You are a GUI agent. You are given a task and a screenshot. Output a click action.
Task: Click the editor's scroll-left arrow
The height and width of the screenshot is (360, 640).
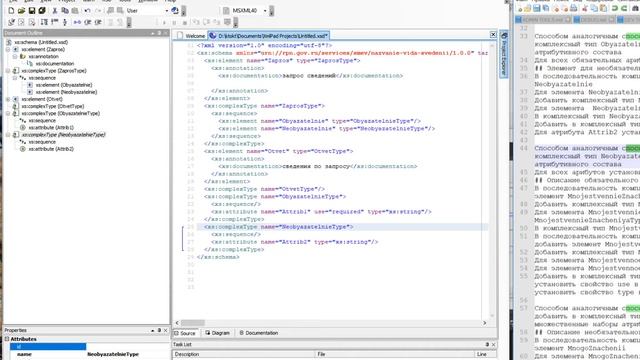coord(177,323)
